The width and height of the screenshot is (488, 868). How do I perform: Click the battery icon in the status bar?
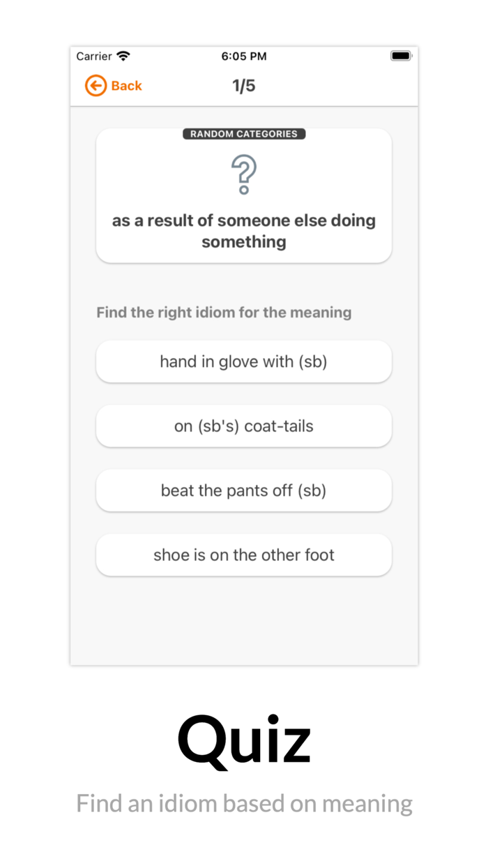pos(401,56)
